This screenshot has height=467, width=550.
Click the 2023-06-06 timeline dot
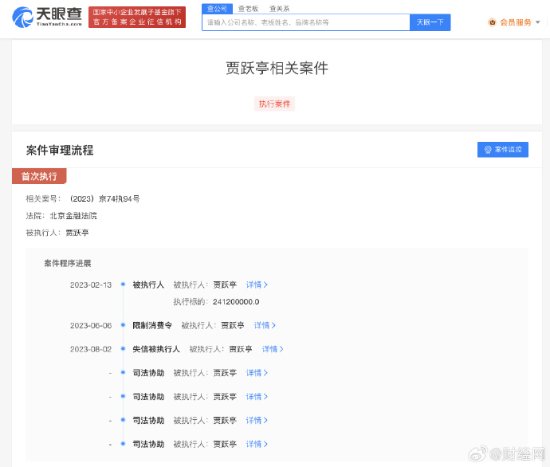(x=123, y=325)
